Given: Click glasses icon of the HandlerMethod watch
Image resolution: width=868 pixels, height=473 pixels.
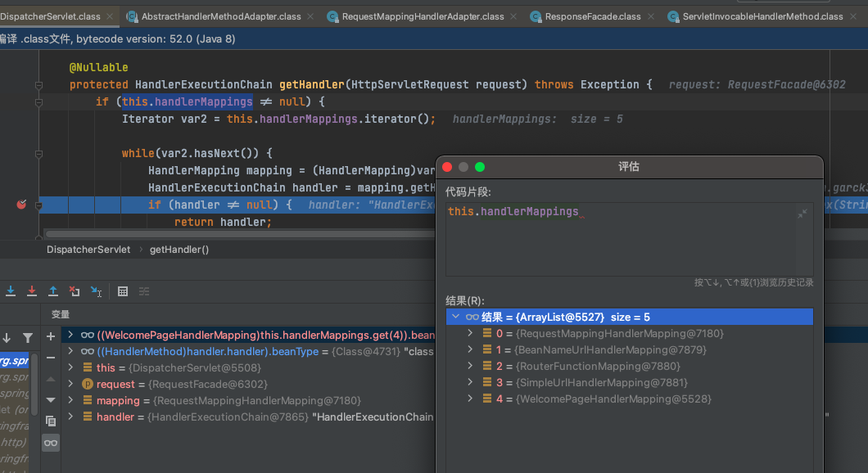Looking at the screenshot, I should pos(88,351).
